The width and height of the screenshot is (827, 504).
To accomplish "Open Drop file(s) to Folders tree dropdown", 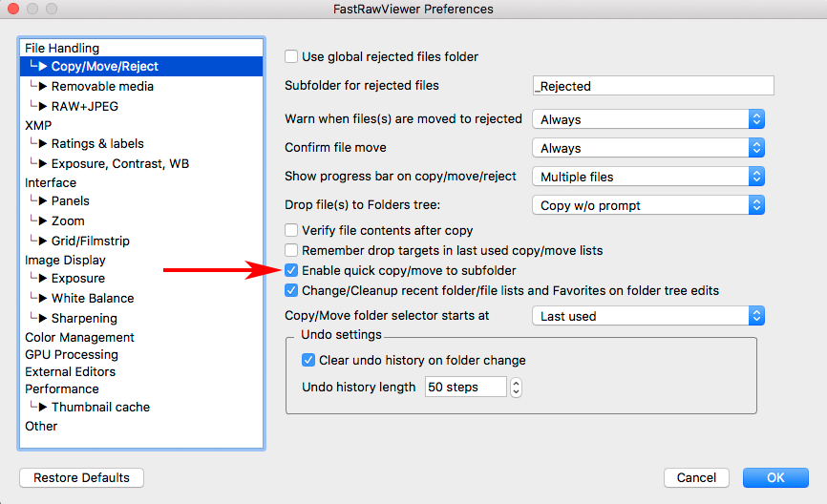I will (648, 205).
